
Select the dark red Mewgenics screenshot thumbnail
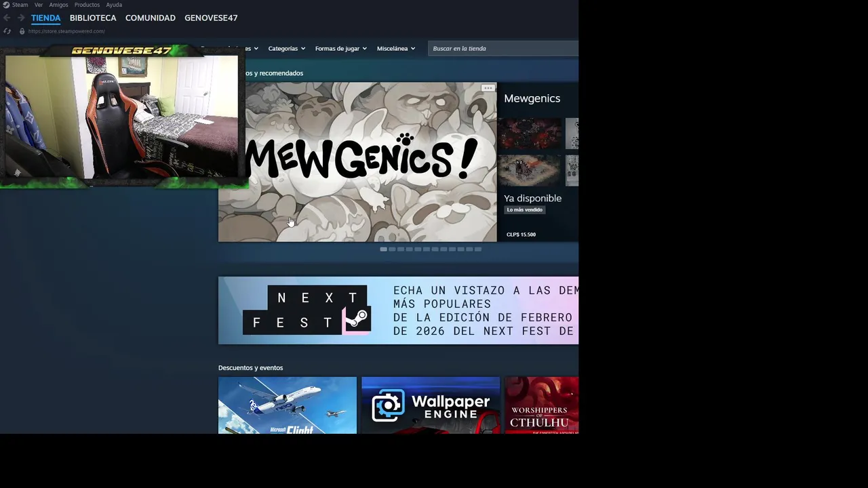click(530, 134)
